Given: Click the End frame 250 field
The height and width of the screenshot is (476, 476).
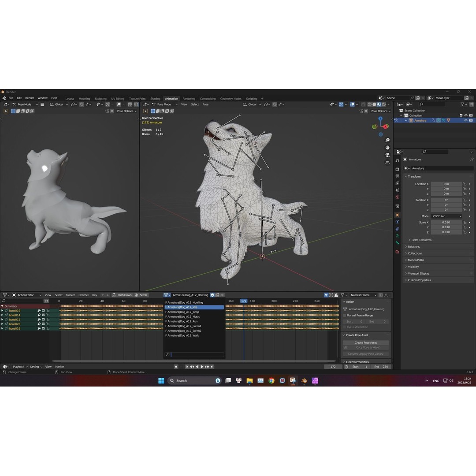Looking at the screenshot, I should (x=381, y=367).
